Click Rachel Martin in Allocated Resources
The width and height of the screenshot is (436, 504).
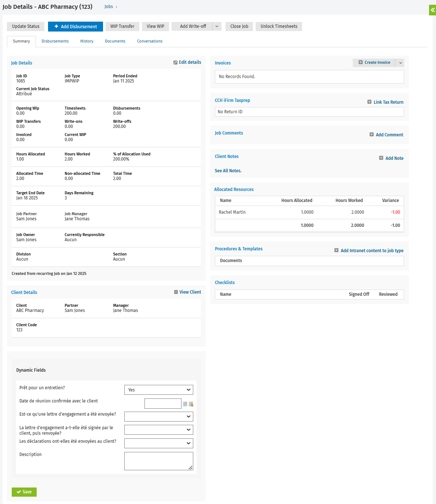(232, 212)
